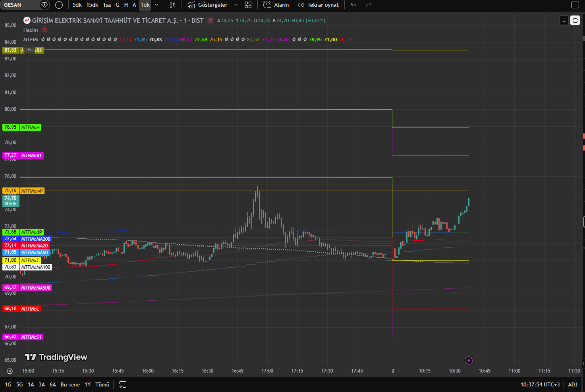This screenshot has width=585, height=392.
Task: Click the 72,68 MTFIM:dP price label
Action: coord(23,232)
